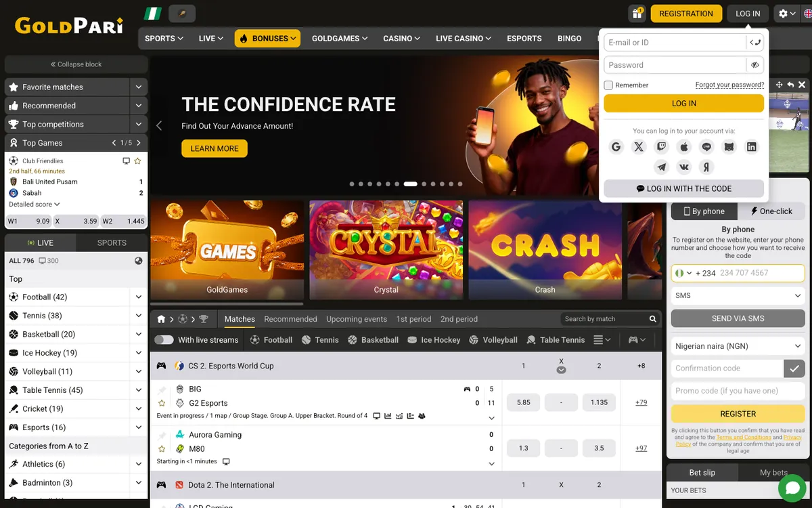Toggle With live streams switch
The width and height of the screenshot is (812, 508).
pyautogui.click(x=164, y=340)
